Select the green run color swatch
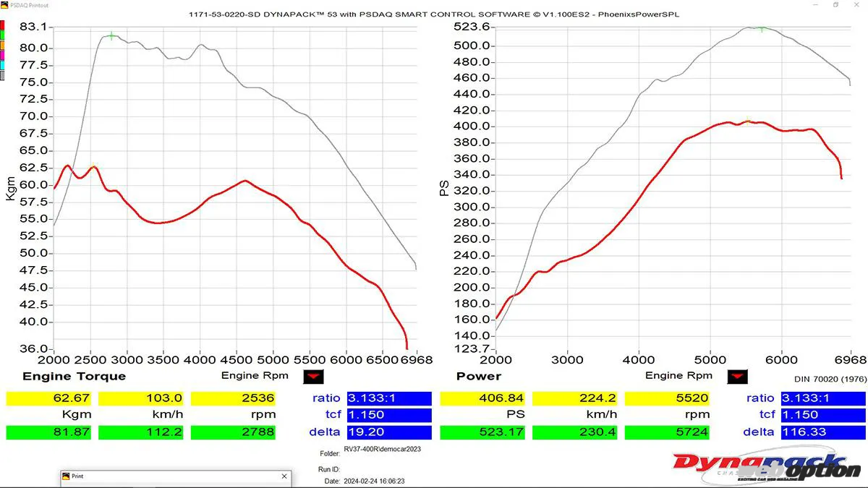This screenshot has width=868, height=488. (x=2, y=35)
